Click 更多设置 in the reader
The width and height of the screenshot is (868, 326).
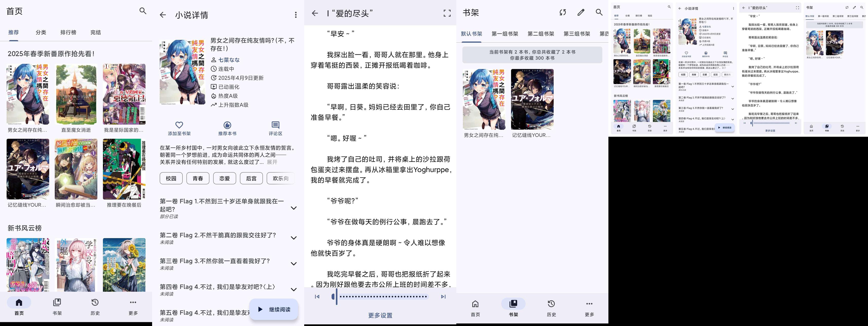pos(380,316)
